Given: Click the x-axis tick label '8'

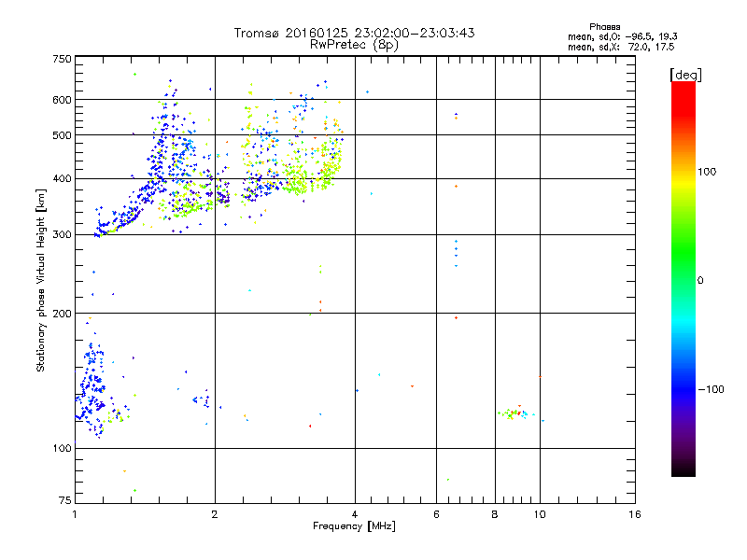Looking at the screenshot, I should 495,514.
